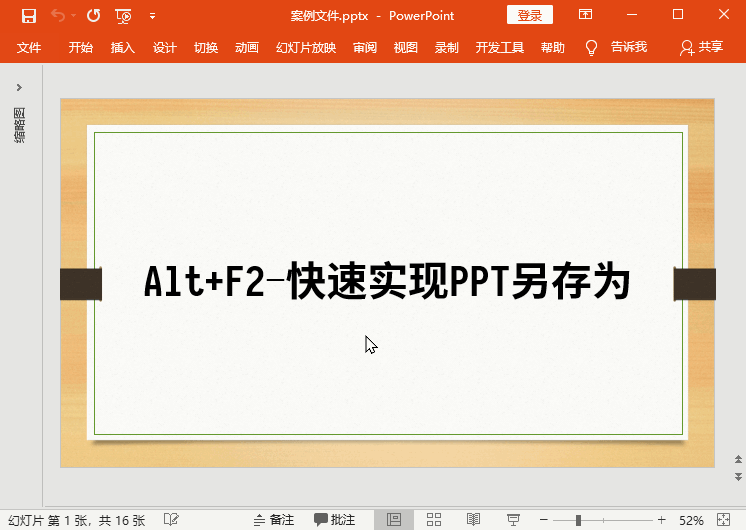This screenshot has width=746, height=530.
Task: Toggle the 批注 comments pane
Action: 334,520
